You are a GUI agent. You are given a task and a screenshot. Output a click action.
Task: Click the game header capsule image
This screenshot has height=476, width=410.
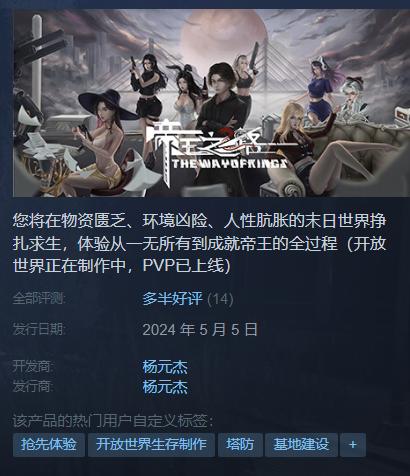tap(211, 103)
